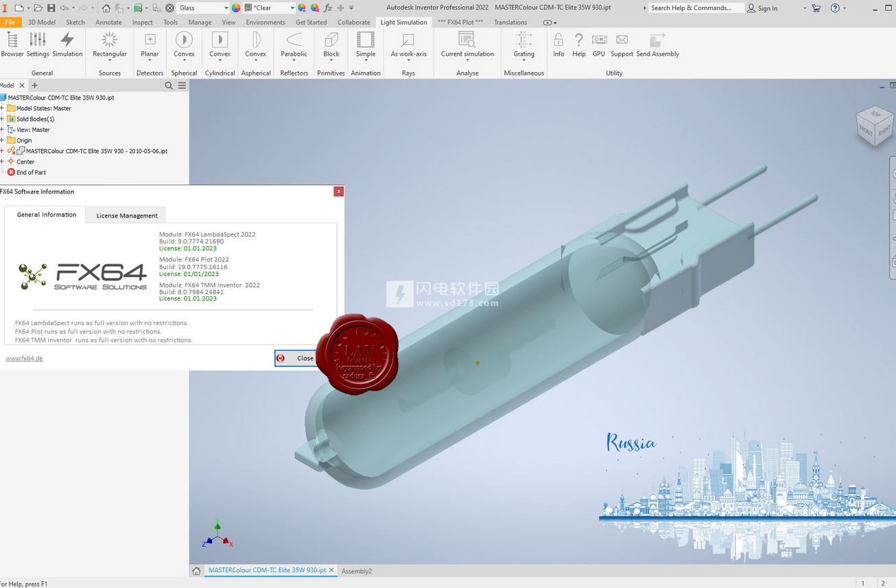Save the file from quick access toolbar
This screenshot has height=588, width=896.
[x=51, y=8]
